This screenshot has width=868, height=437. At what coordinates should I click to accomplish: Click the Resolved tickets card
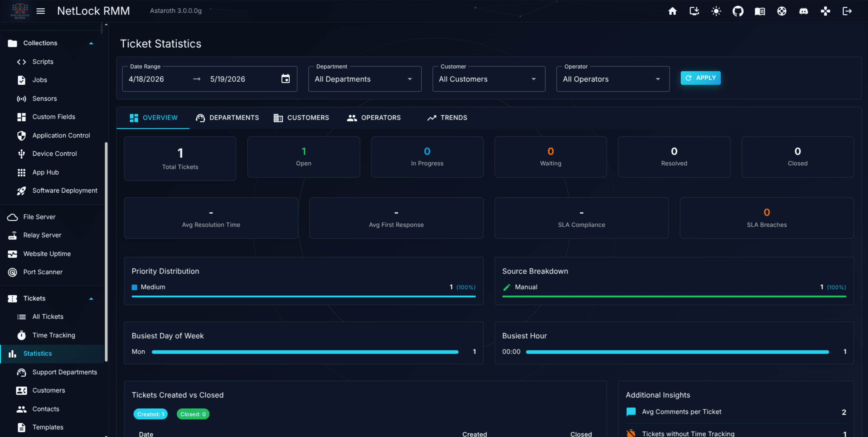point(674,157)
